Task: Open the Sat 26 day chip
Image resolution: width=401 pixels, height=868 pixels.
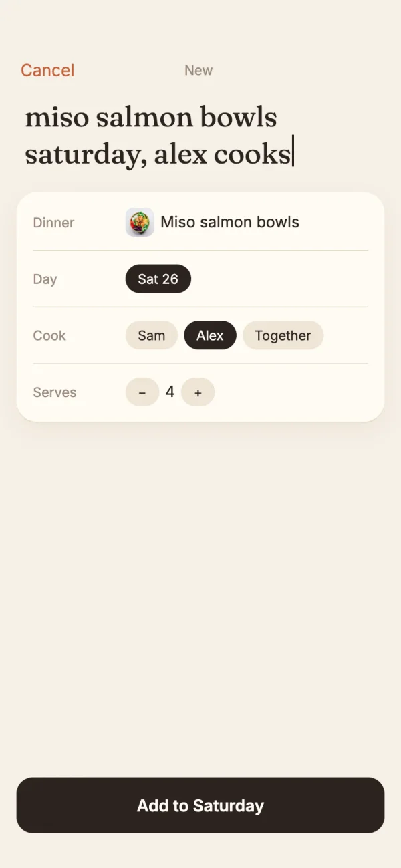Action: (158, 279)
